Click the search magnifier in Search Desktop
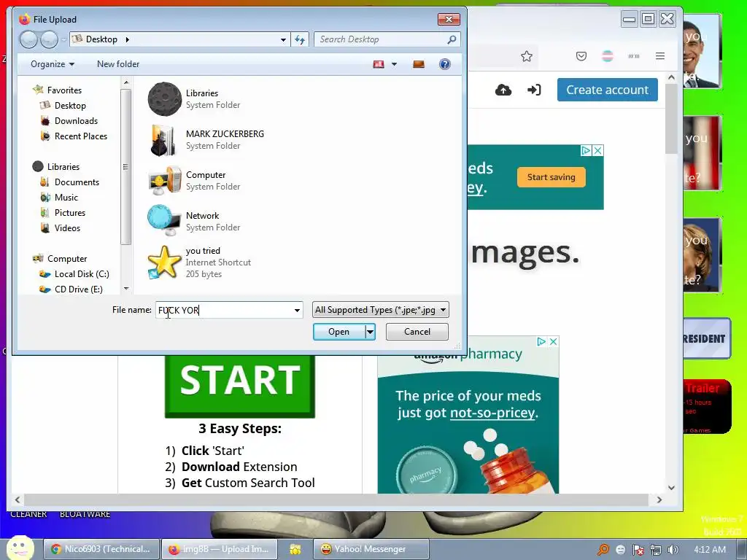This screenshot has width=747, height=560. coord(452,39)
